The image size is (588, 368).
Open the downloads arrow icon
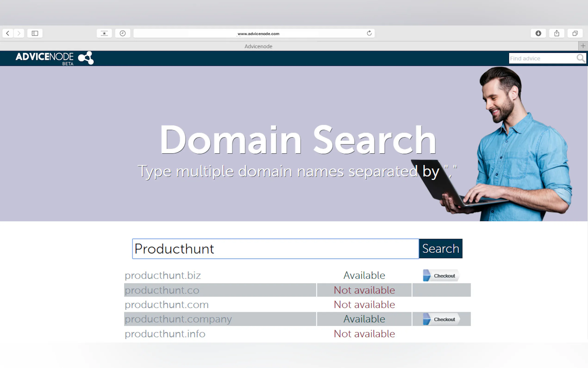click(x=538, y=33)
